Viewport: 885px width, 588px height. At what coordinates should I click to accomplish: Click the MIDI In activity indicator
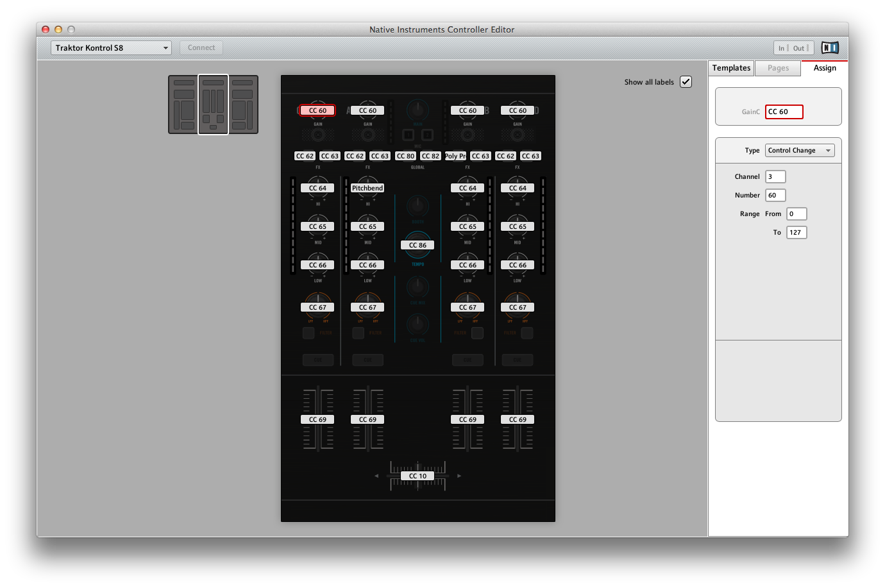[783, 48]
